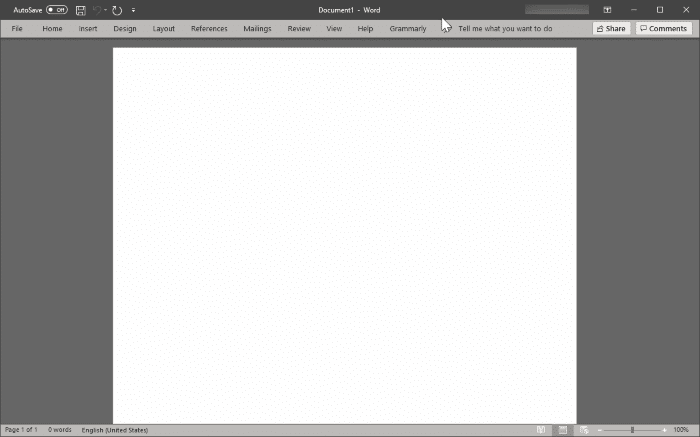Select Print Layout view icon
Screen dimensions: 700x437
pos(563,430)
